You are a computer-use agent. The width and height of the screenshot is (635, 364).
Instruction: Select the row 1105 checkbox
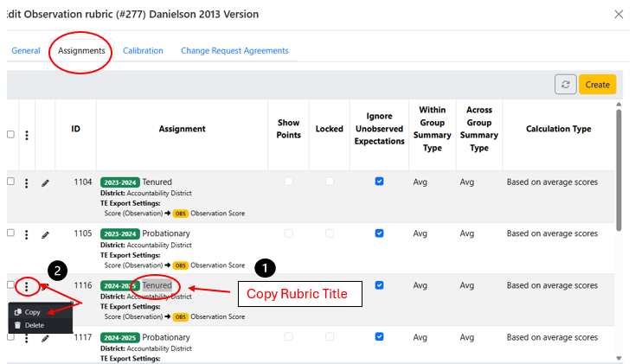click(x=11, y=233)
